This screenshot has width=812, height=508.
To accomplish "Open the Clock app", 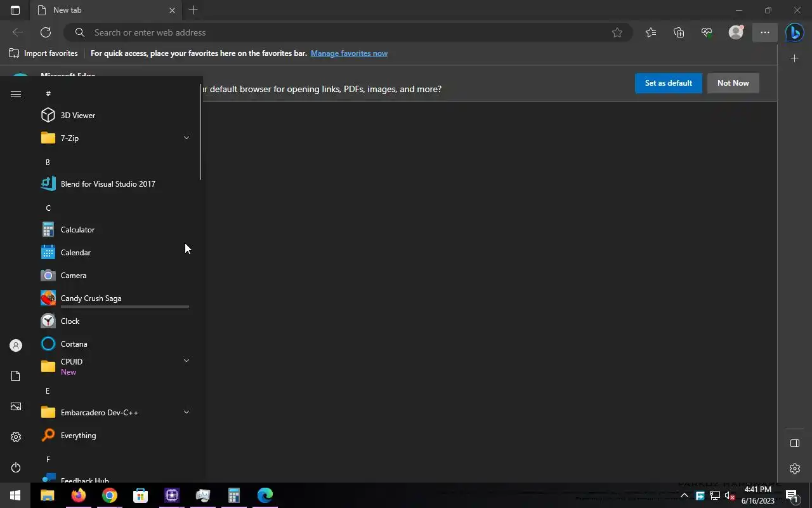I will (x=115, y=321).
